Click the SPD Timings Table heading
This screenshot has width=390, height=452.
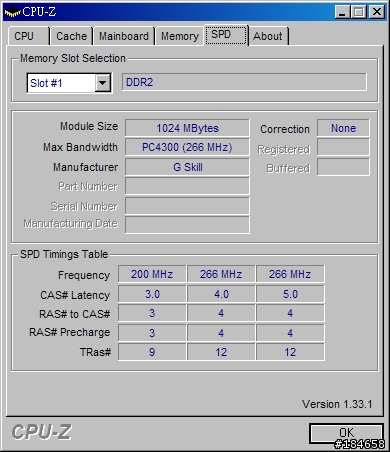click(64, 254)
